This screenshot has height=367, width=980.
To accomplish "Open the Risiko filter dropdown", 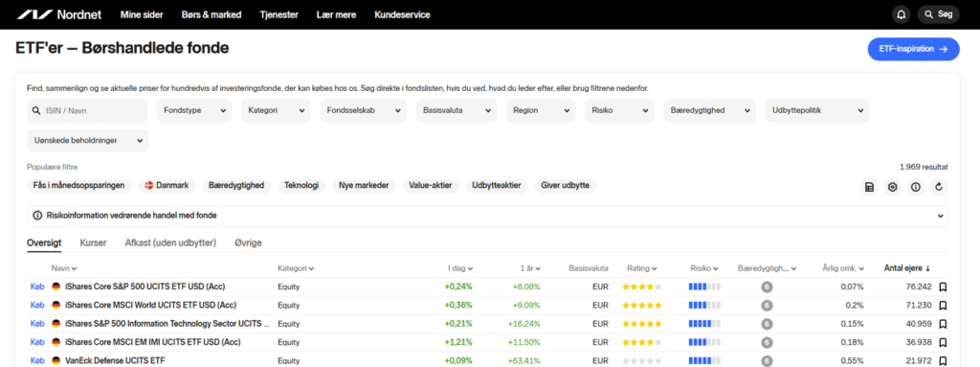I will point(619,110).
